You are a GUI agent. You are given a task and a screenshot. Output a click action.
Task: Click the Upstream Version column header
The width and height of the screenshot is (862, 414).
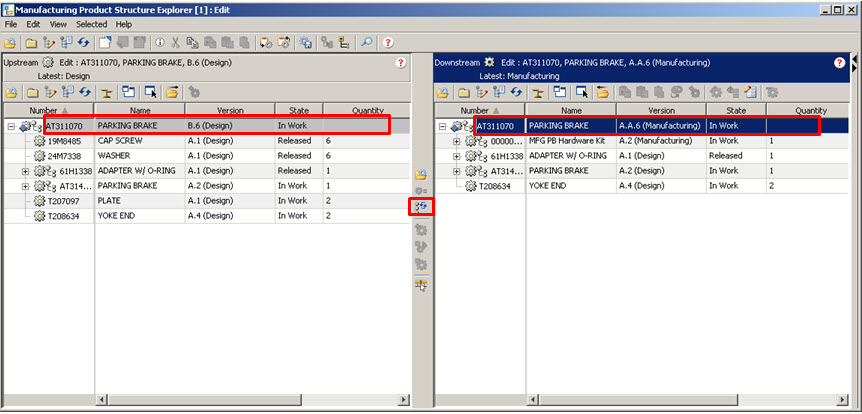[230, 111]
